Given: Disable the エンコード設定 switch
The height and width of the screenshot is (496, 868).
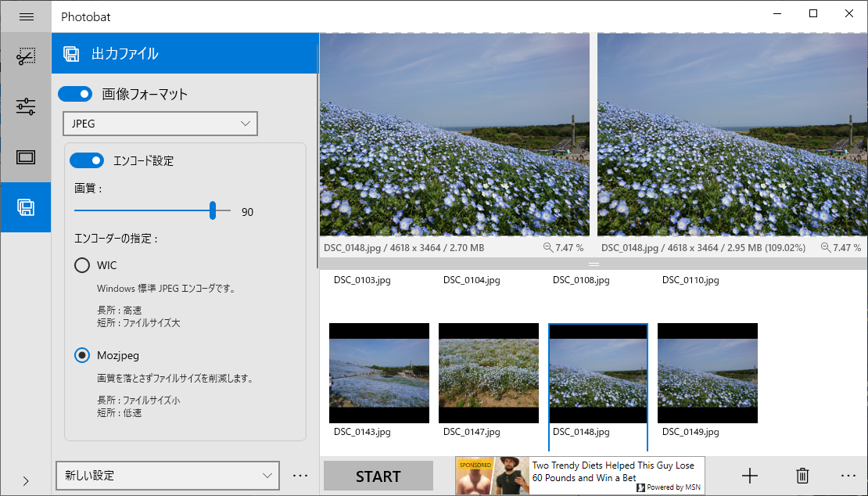Looking at the screenshot, I should point(87,160).
